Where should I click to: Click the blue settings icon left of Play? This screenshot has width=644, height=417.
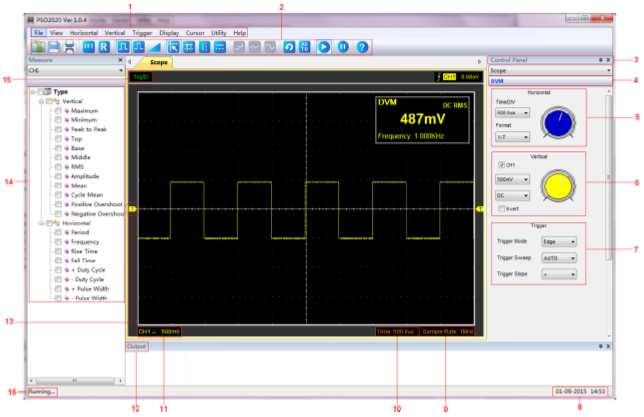pyautogui.click(x=305, y=47)
